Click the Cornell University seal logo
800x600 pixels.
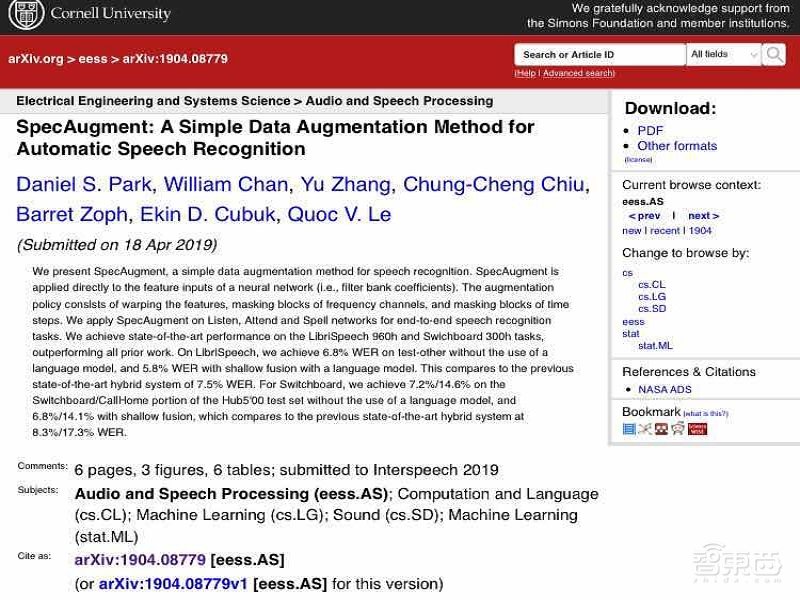tap(25, 15)
